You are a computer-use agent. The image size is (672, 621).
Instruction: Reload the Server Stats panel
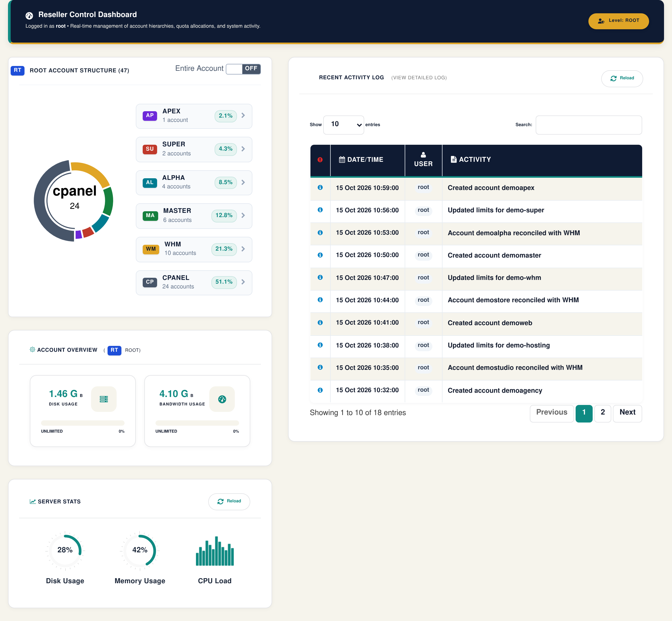229,501
